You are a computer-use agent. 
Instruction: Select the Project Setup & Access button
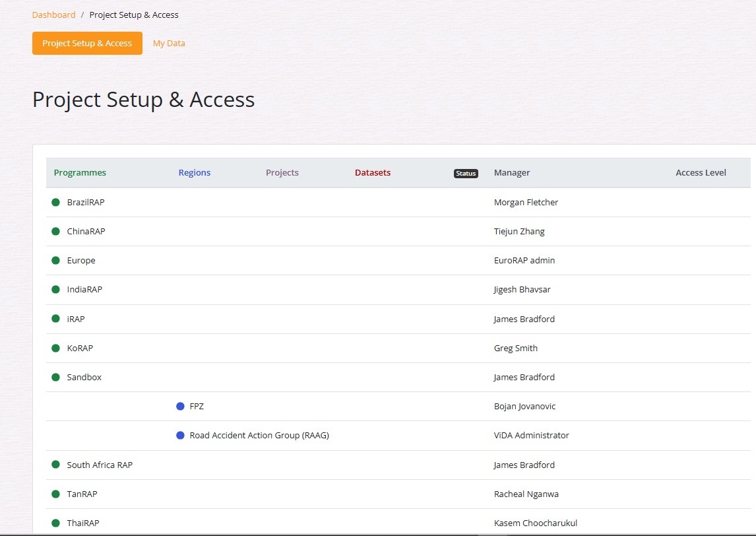coord(87,43)
